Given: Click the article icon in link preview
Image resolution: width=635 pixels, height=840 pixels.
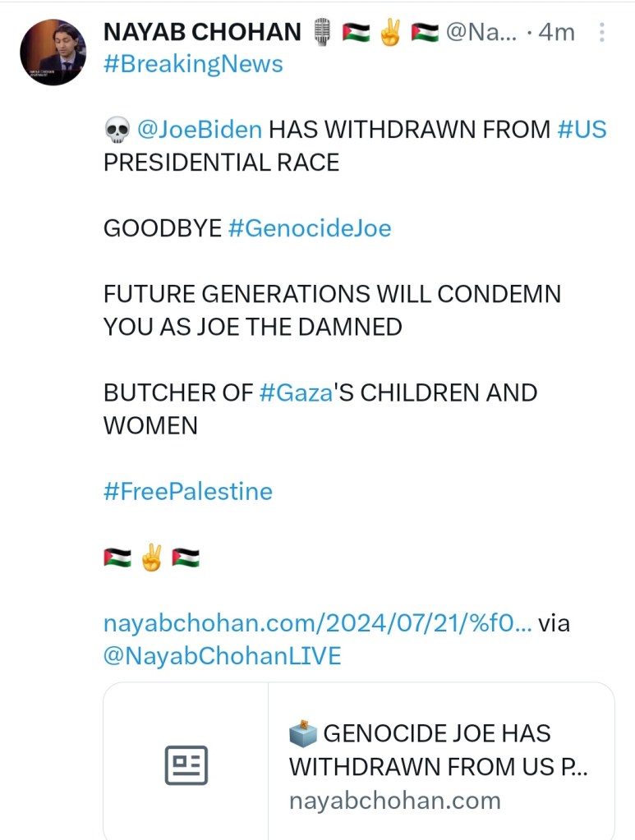Looking at the screenshot, I should click(186, 765).
